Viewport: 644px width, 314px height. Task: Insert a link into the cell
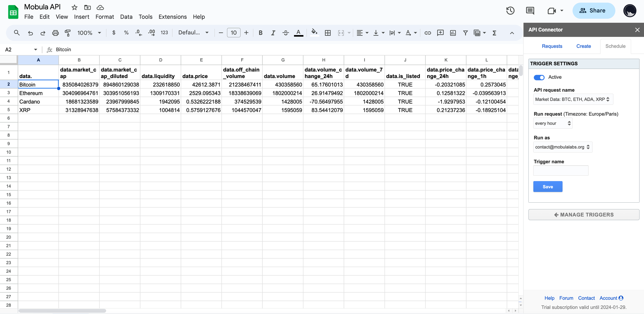[428, 32]
